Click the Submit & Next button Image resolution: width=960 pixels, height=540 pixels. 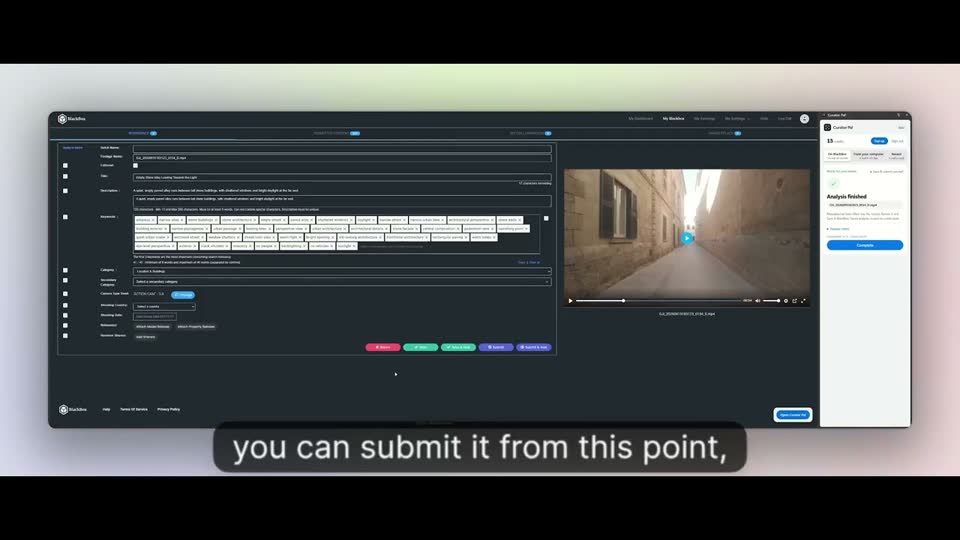pos(534,347)
